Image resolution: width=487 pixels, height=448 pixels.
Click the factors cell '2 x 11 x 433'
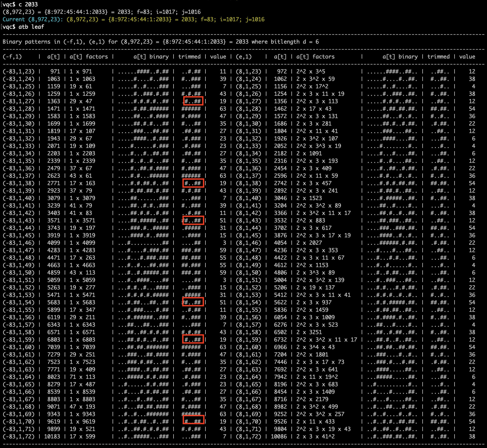click(316, 422)
